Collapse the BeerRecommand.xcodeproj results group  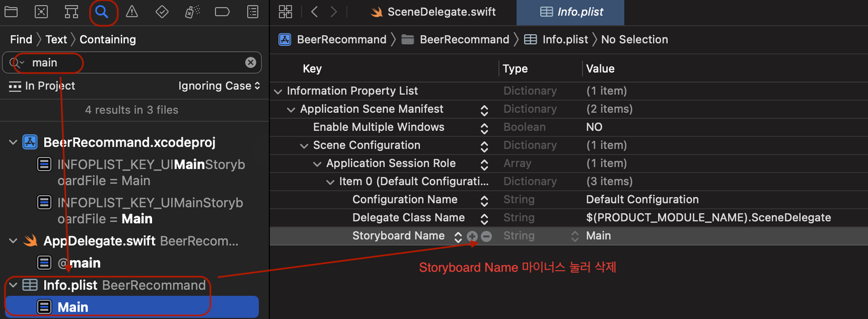point(13,142)
